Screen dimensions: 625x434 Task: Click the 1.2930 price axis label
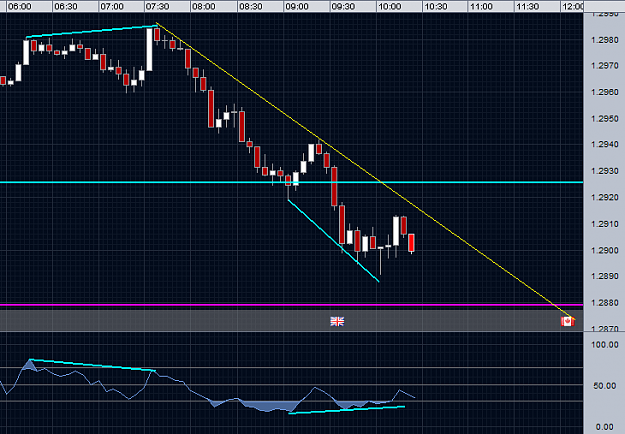(x=605, y=171)
